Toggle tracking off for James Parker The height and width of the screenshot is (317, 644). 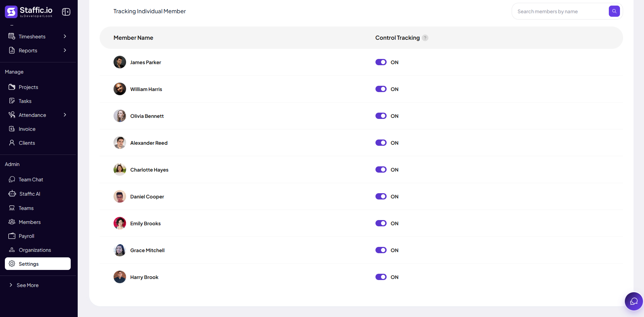click(x=381, y=62)
